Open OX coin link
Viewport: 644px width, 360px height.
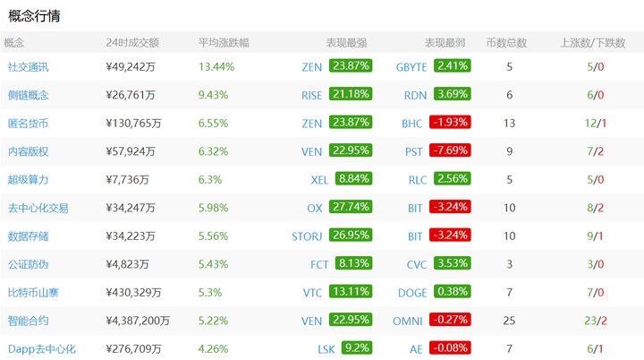(315, 208)
